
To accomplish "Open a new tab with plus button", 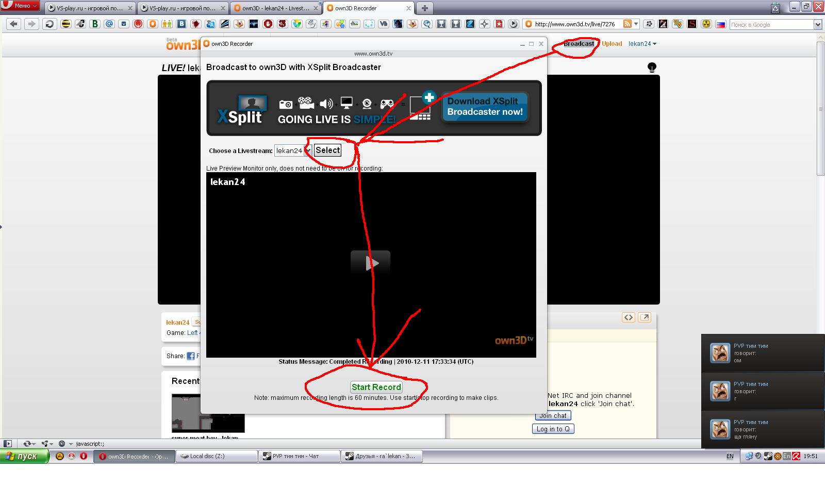I will (424, 8).
